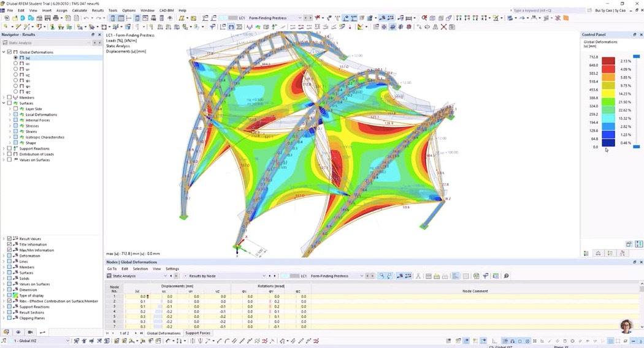Switch to the Global Deformations tab

(x=164, y=333)
